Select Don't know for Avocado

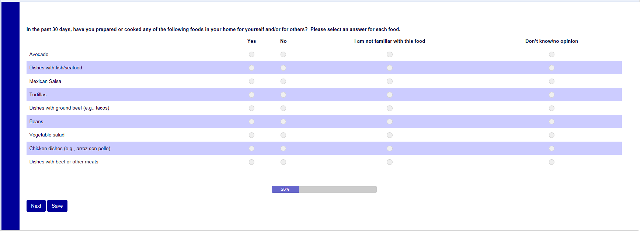551,55
